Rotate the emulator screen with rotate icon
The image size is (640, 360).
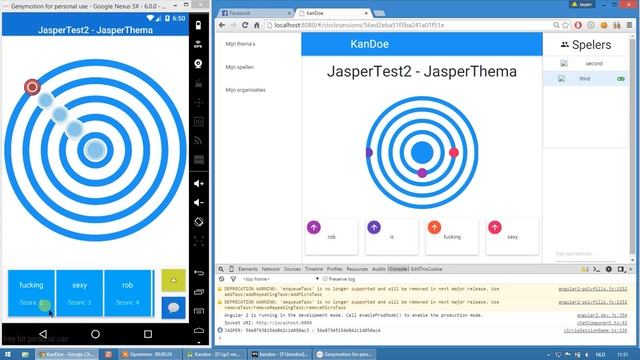[x=199, y=222]
